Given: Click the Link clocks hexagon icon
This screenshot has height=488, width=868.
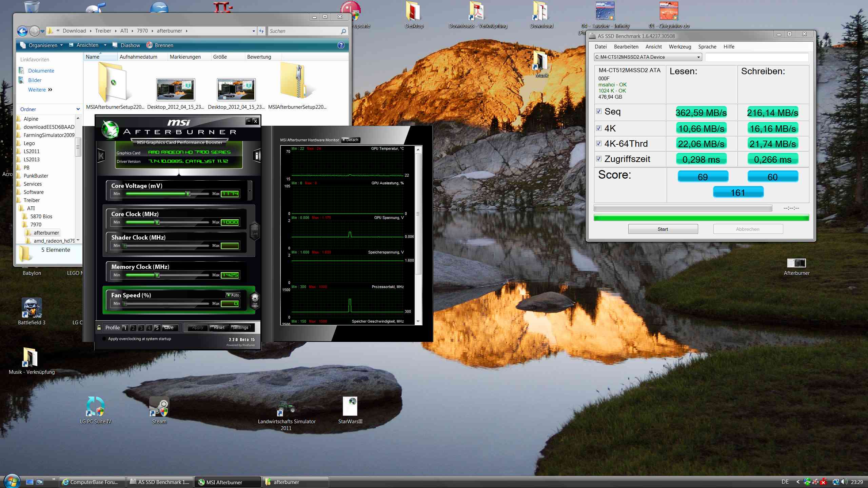Looking at the screenshot, I should click(255, 231).
